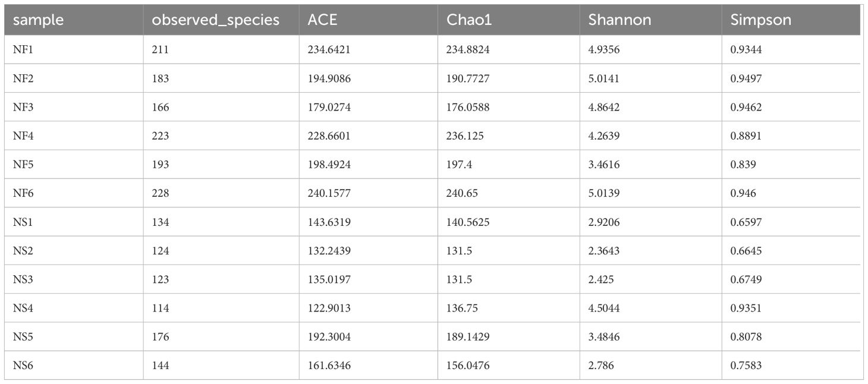Image resolution: width=868 pixels, height=384 pixels.
Task: Select ACE value 122.9013 for NS4
Action: (329, 308)
